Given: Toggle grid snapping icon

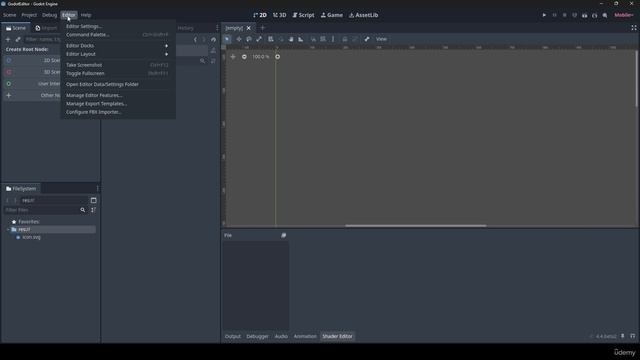Looking at the screenshot, I should [323, 39].
